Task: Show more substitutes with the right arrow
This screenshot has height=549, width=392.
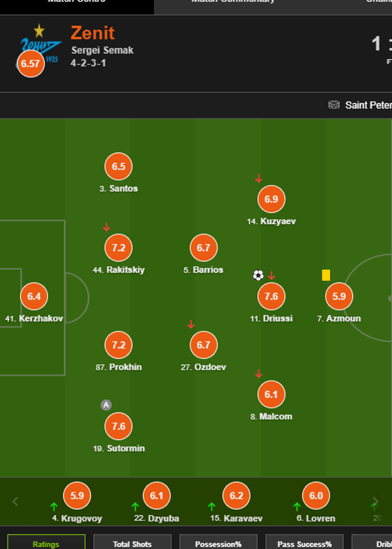Action: pos(375,501)
